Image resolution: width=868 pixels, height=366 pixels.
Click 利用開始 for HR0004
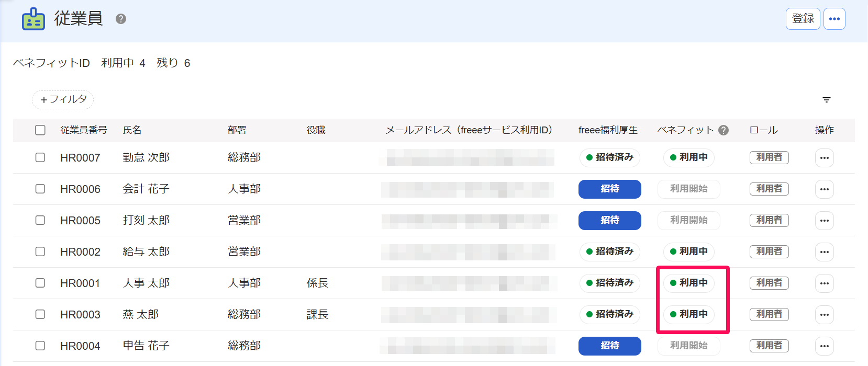pyautogui.click(x=689, y=346)
